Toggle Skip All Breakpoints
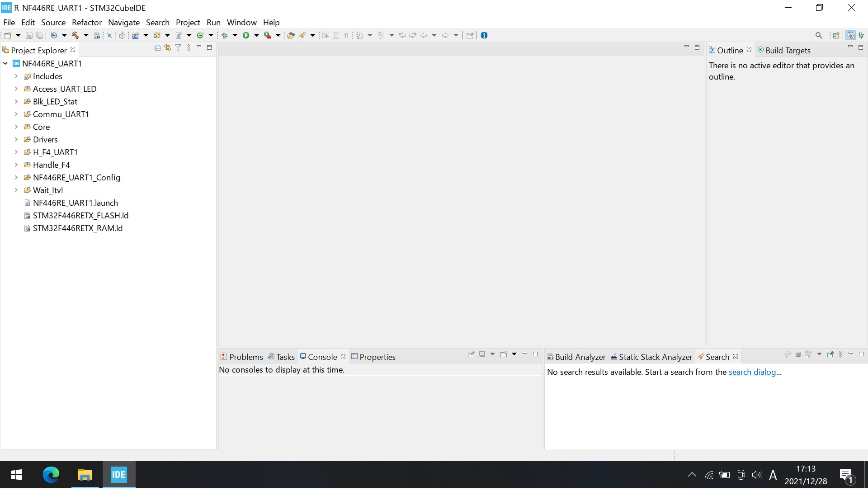Viewport: 868px width, 491px height. click(x=109, y=35)
